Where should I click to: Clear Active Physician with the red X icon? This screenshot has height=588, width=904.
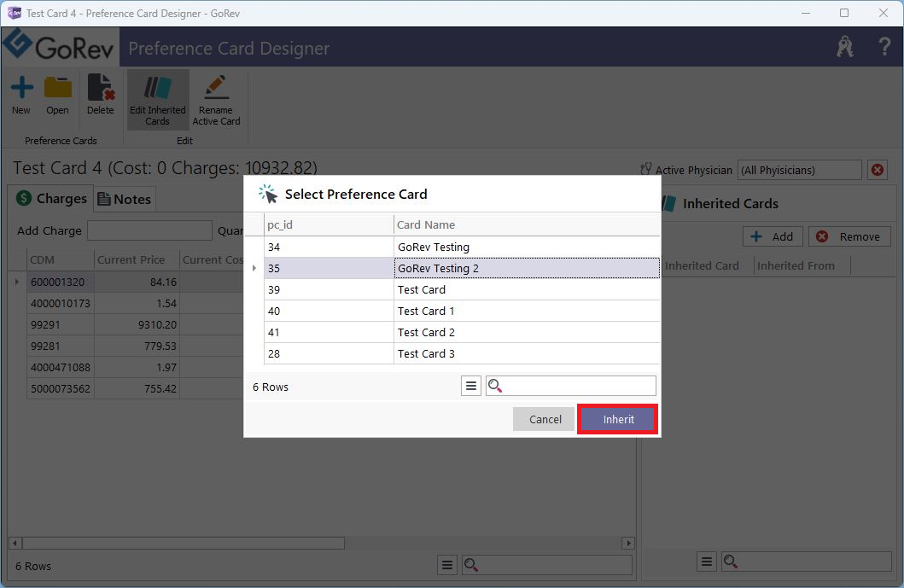(878, 170)
